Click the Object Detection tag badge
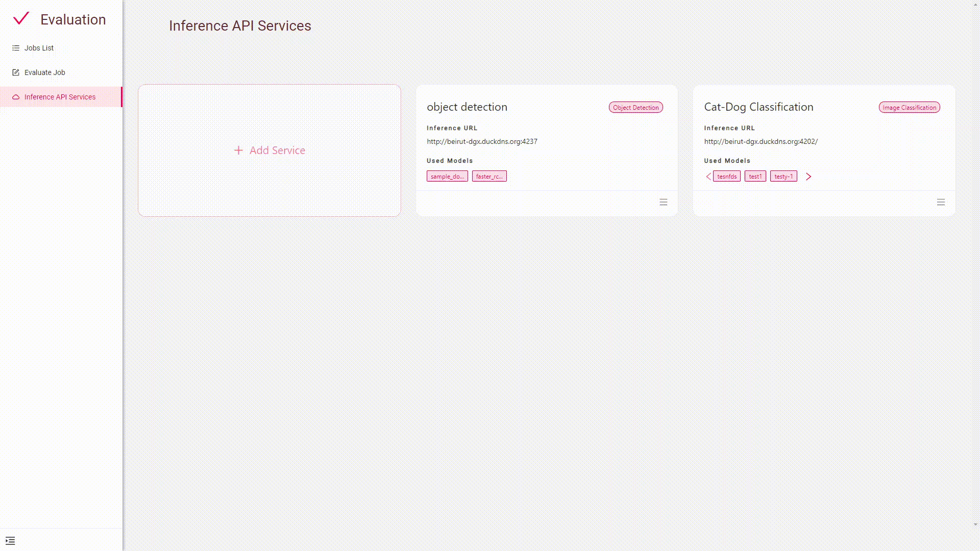The image size is (980, 551). click(x=635, y=108)
